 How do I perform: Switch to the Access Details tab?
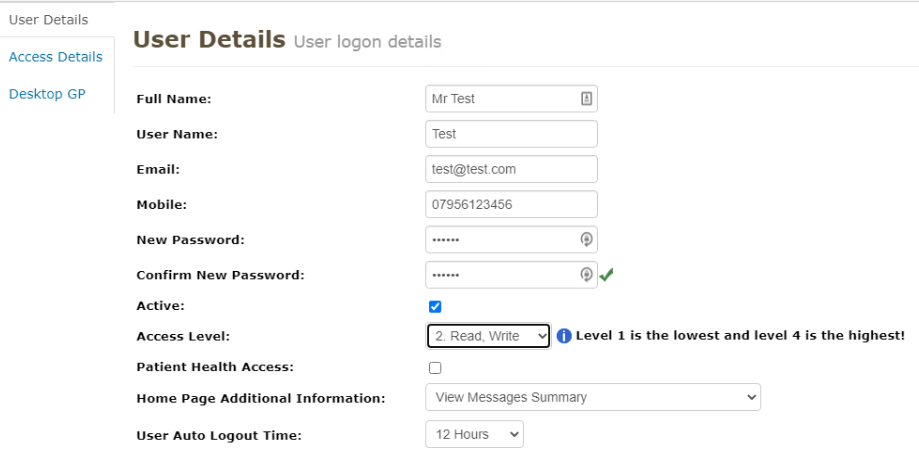pyautogui.click(x=56, y=57)
